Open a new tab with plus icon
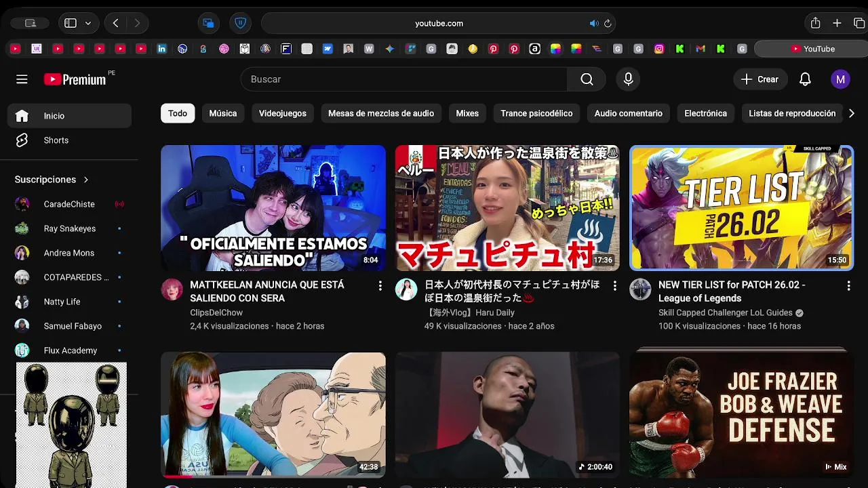 (837, 23)
